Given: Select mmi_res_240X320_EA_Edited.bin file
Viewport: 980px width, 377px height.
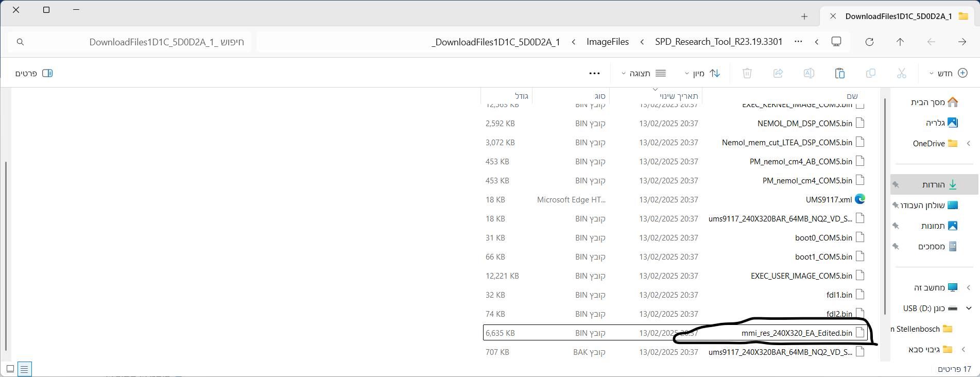Looking at the screenshot, I should [675, 333].
